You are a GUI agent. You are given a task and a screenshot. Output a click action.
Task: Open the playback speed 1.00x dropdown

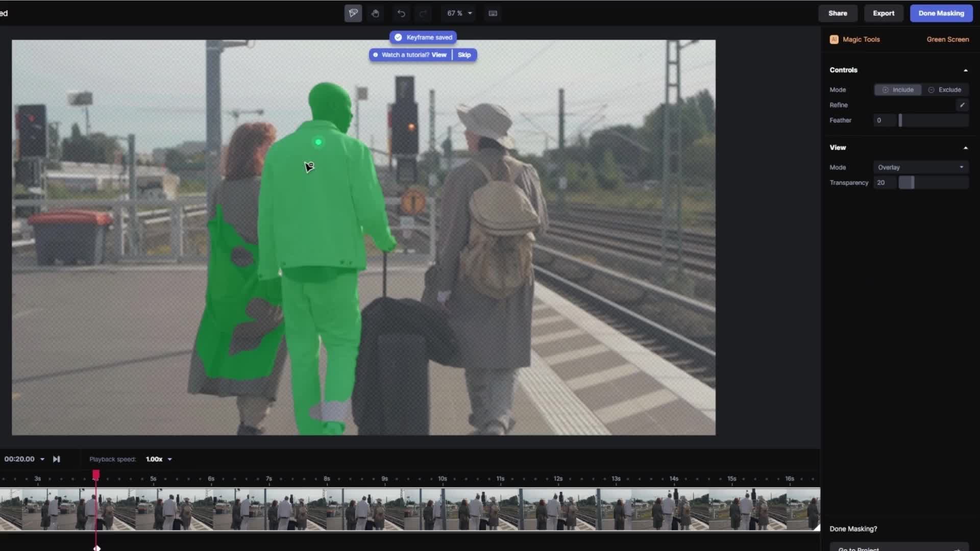pyautogui.click(x=159, y=459)
